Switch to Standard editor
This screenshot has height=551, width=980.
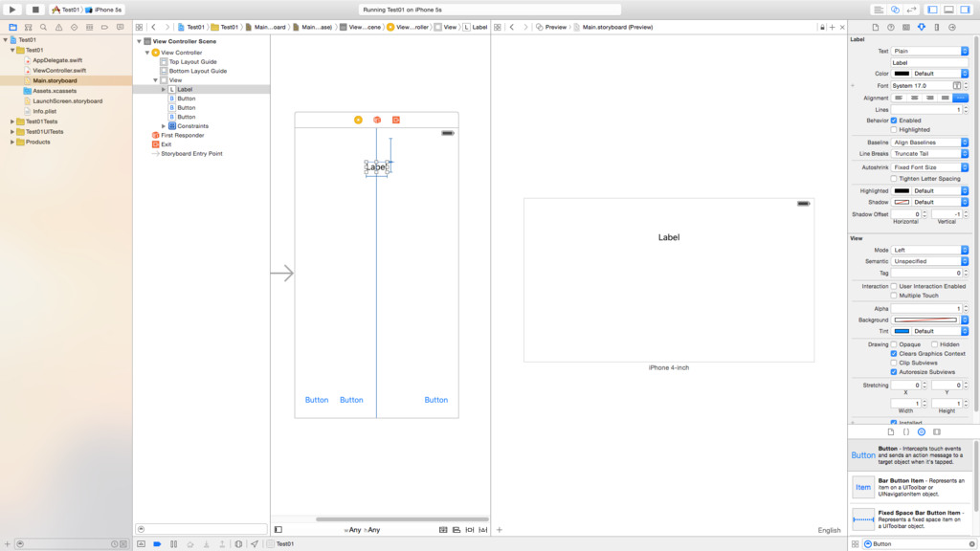pyautogui.click(x=879, y=10)
